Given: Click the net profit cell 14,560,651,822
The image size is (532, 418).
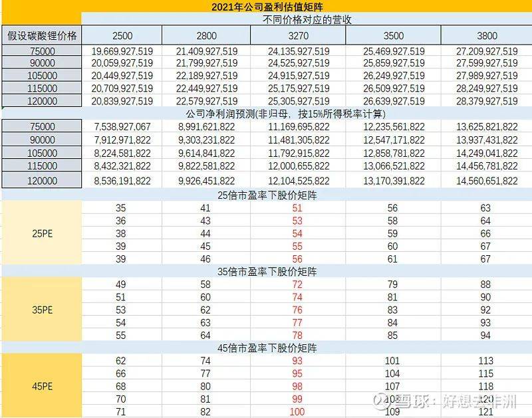Looking at the screenshot, I should coord(486,181).
